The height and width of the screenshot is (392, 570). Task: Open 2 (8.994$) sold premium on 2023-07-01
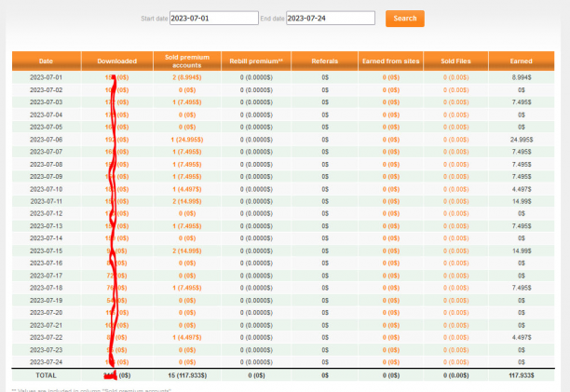click(187, 77)
